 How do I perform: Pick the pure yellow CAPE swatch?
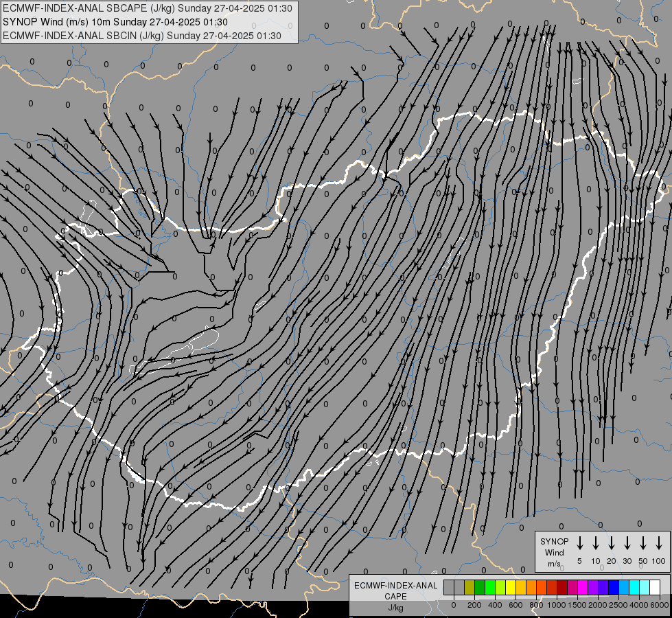click(x=511, y=587)
